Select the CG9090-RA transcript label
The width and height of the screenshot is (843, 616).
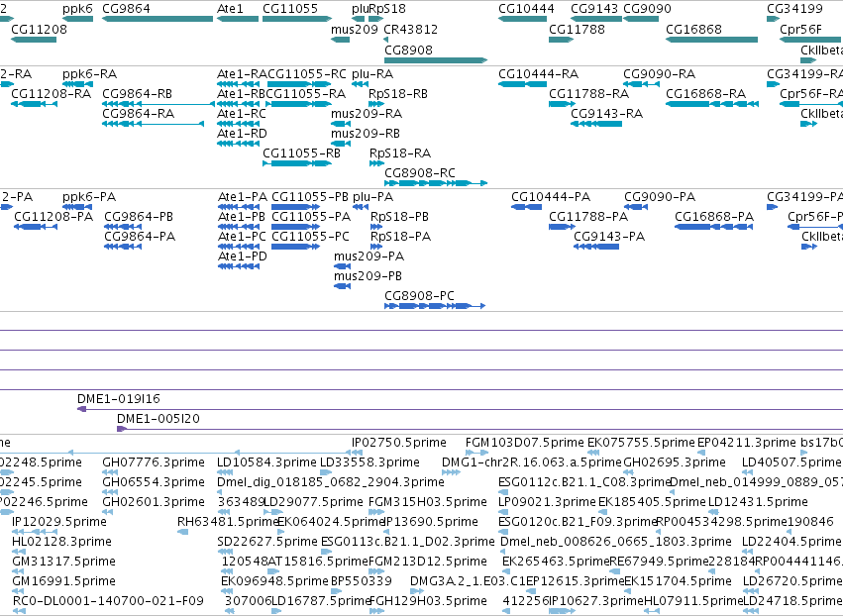click(659, 73)
